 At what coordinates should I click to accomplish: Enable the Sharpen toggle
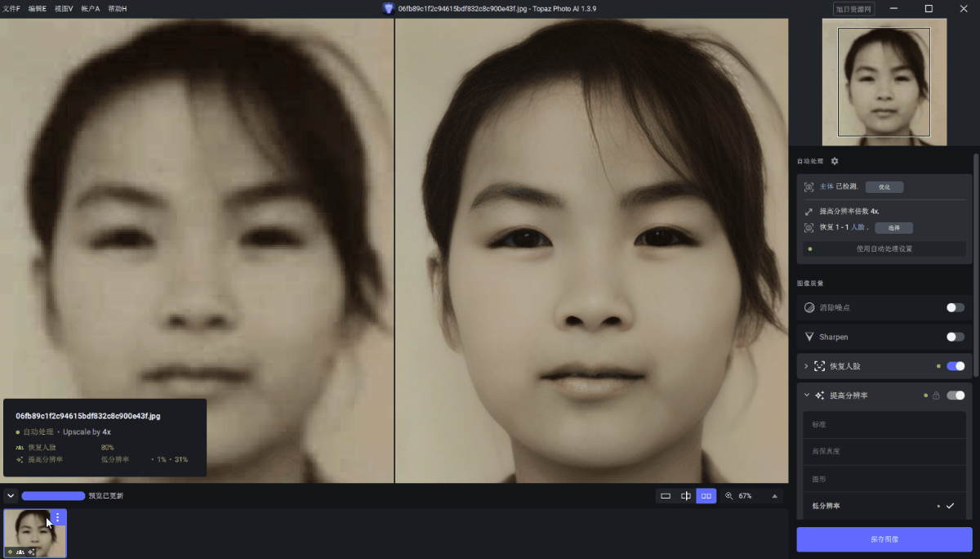pos(954,337)
